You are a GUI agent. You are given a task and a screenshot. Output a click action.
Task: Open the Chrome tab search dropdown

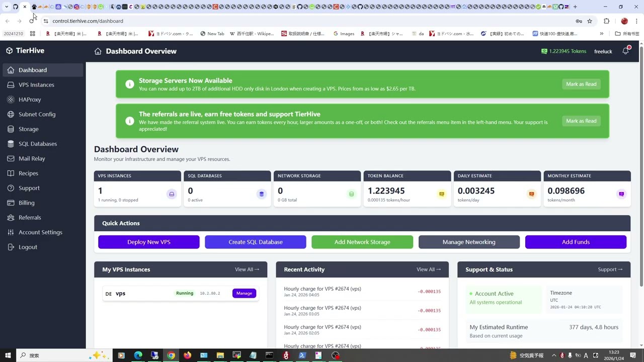(7, 7)
